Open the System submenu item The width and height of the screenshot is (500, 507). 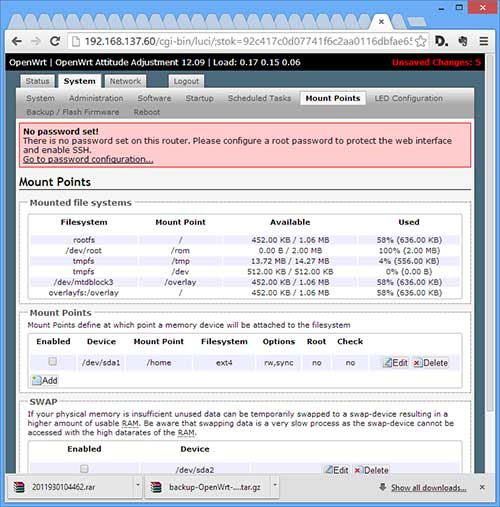click(40, 98)
